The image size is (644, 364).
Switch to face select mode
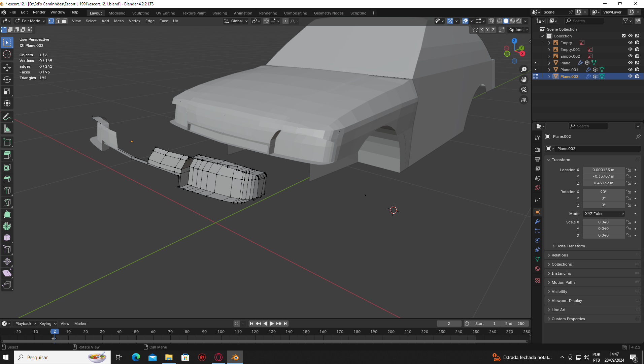[x=65, y=21]
